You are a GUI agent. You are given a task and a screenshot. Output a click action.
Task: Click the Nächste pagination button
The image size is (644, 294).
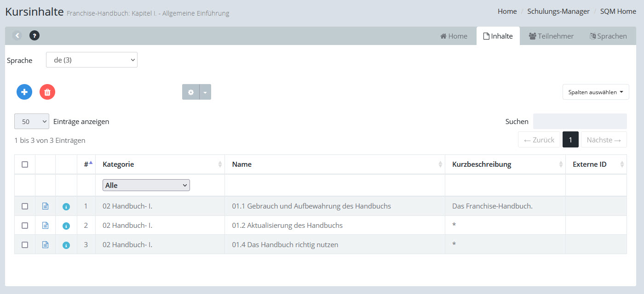point(604,140)
